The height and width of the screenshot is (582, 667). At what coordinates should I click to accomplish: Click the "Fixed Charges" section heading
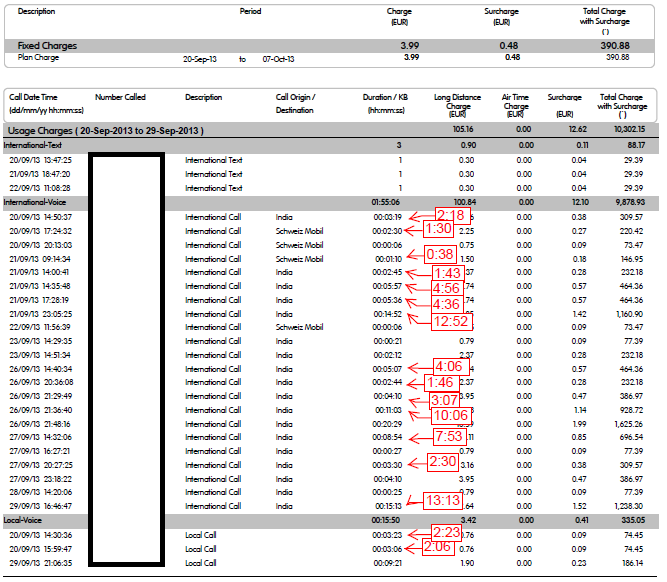[47, 46]
